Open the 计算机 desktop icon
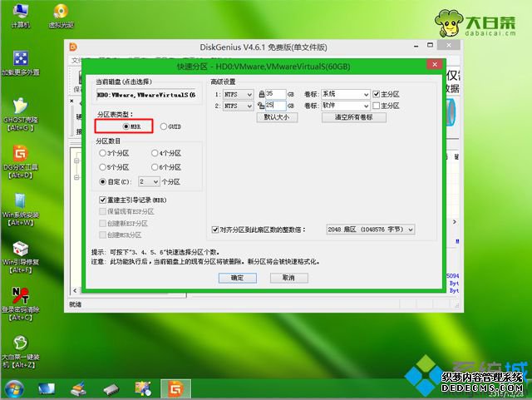The width and height of the screenshot is (532, 400). pyautogui.click(x=20, y=15)
